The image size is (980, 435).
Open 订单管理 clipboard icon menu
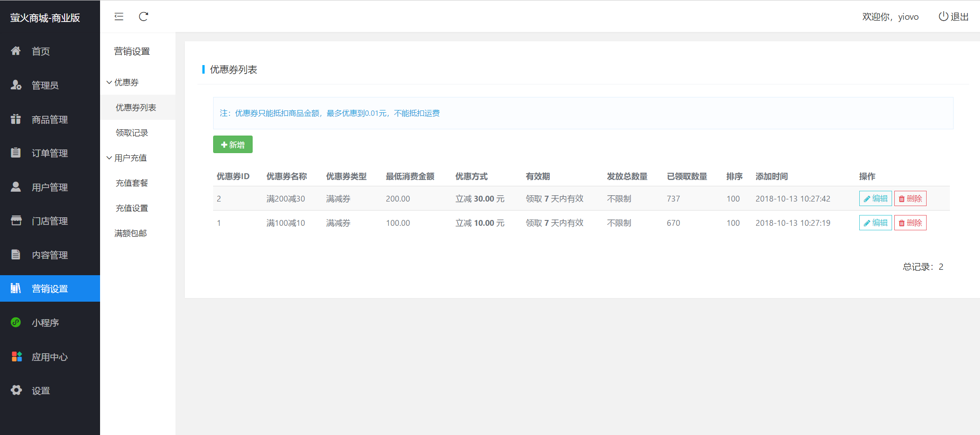point(16,153)
